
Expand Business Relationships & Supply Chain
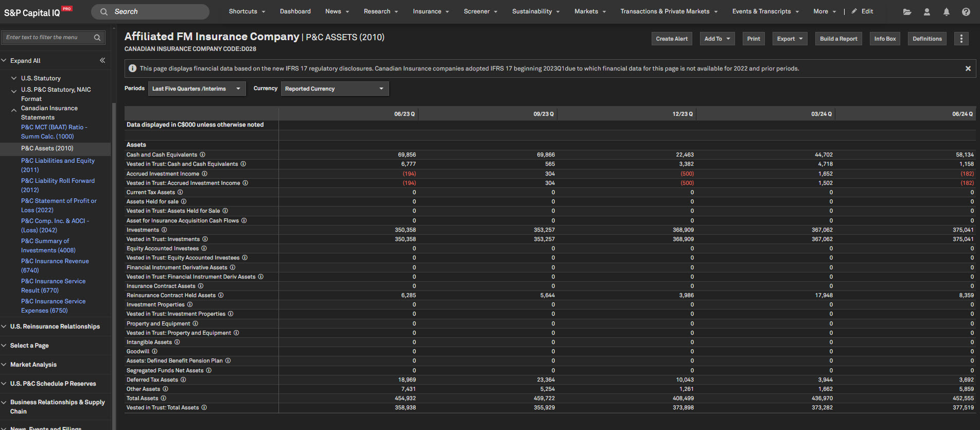[4, 403]
